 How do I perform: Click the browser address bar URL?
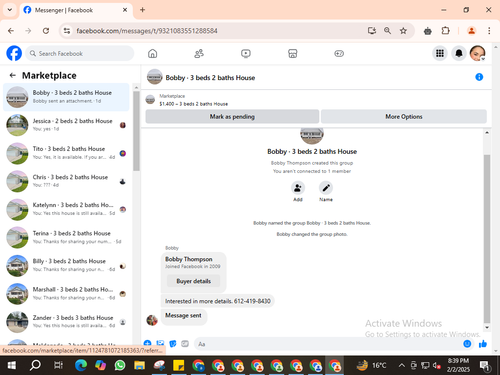point(147,31)
